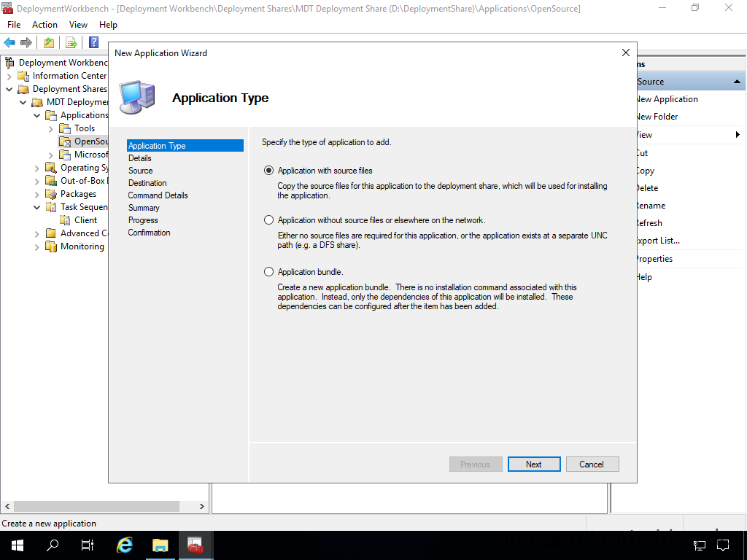Image resolution: width=747 pixels, height=560 pixels.
Task: Select Application with source files option
Action: tap(269, 171)
